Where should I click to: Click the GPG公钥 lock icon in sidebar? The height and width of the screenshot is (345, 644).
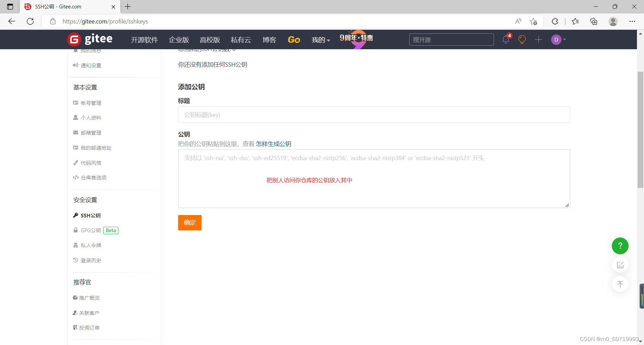pyautogui.click(x=75, y=230)
